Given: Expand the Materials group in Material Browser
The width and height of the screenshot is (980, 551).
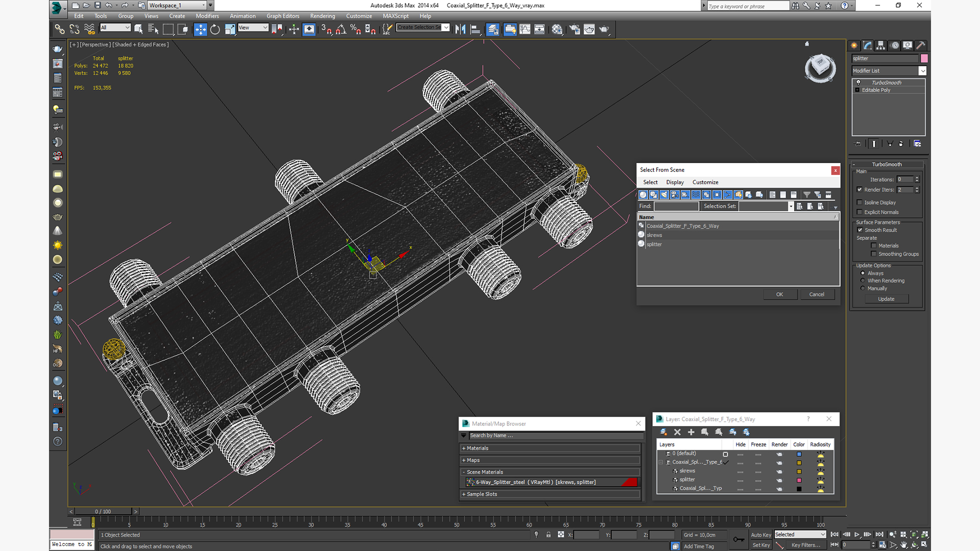Looking at the screenshot, I should click(x=550, y=448).
